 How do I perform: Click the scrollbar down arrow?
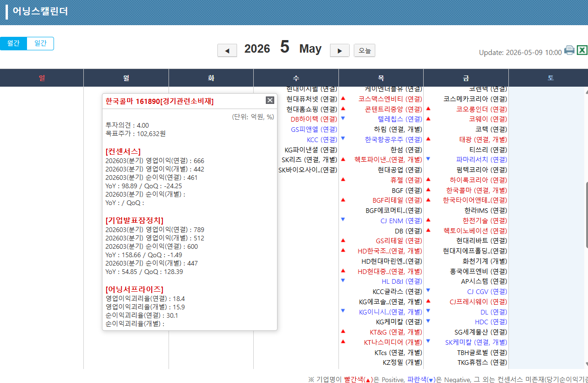tap(586, 364)
